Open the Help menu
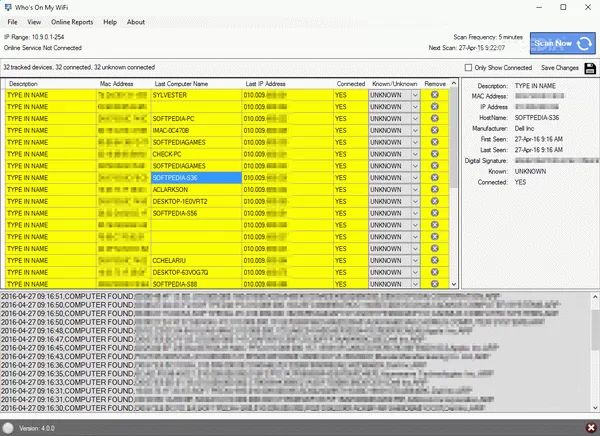600x436 pixels. (x=110, y=21)
